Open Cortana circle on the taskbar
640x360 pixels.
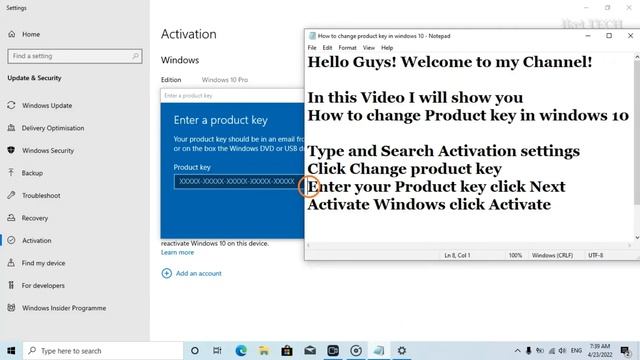[x=195, y=351]
